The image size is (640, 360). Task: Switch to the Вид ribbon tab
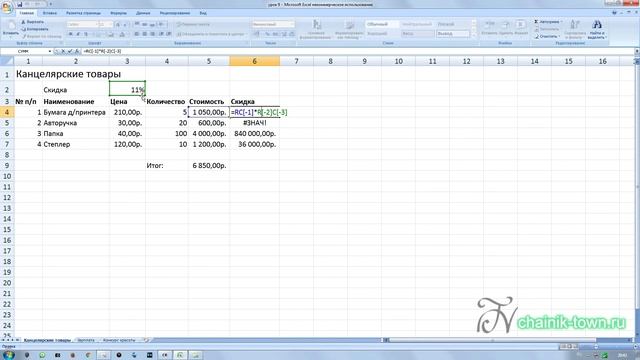tap(203, 13)
